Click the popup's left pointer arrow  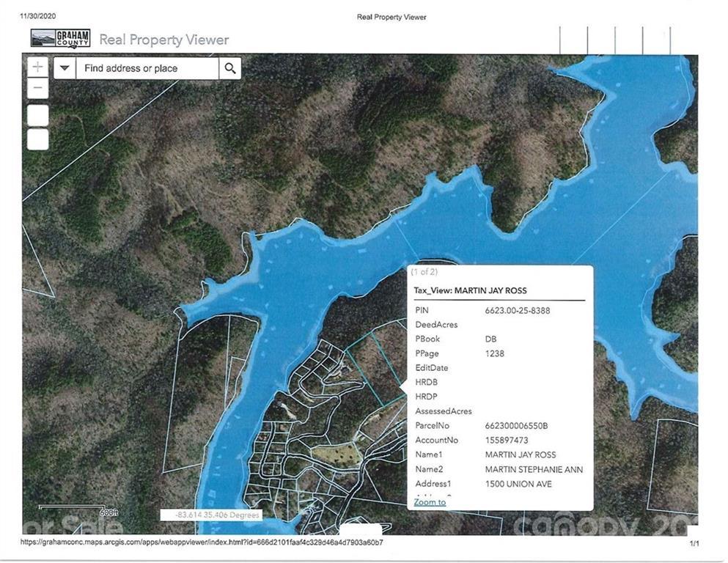coord(403,386)
